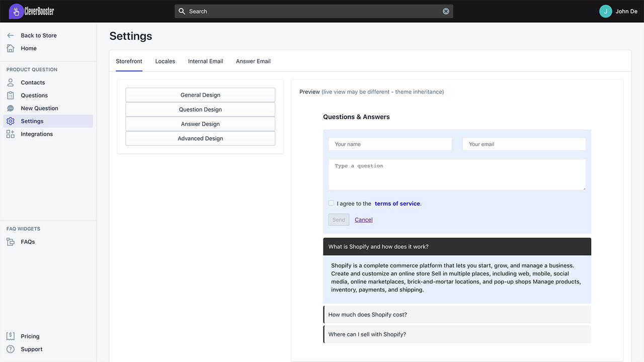
Task: Select the Contacts person icon
Action: (x=10, y=82)
